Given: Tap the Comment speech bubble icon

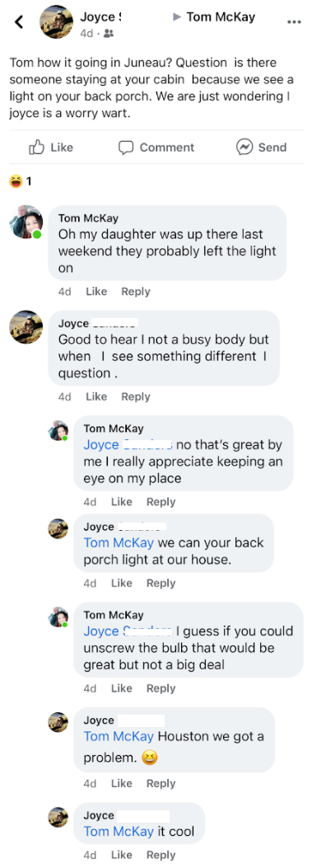Looking at the screenshot, I should 126,148.
